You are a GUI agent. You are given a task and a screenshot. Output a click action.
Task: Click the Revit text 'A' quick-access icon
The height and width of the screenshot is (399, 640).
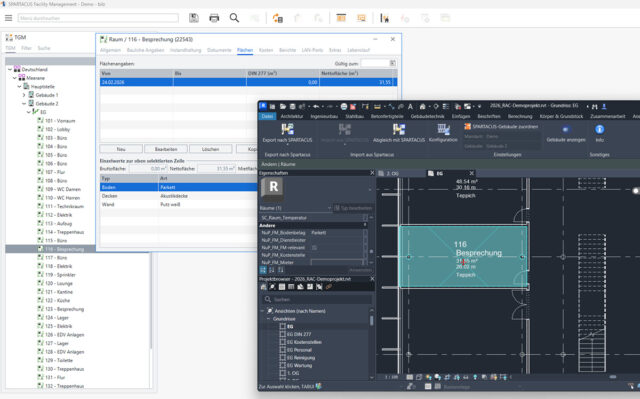[410, 106]
